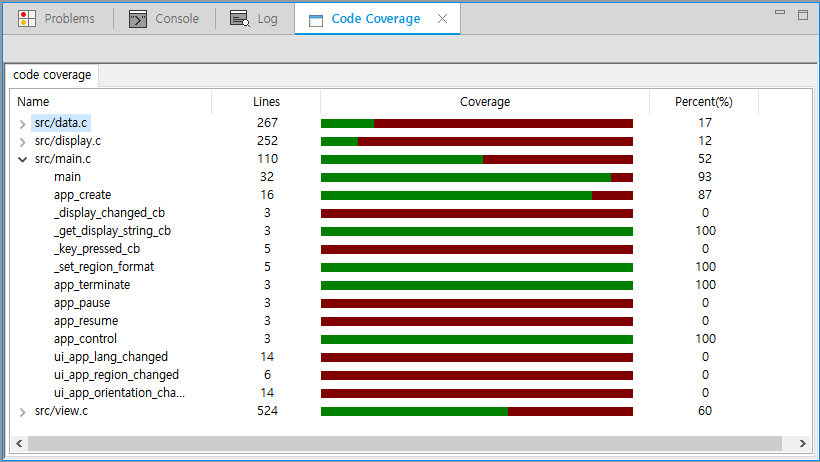820x462 pixels.
Task: Open the Log tab
Action: [x=267, y=19]
